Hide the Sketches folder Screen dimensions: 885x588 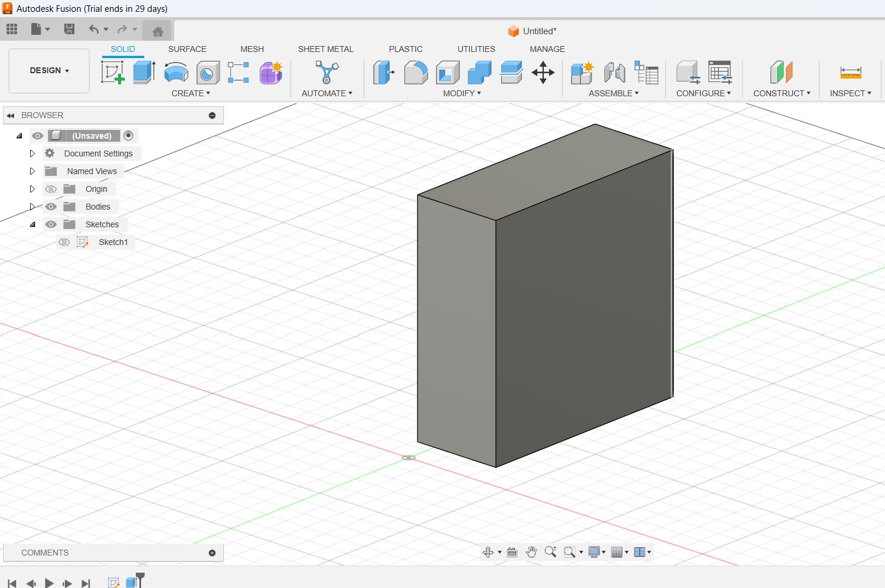pos(51,224)
